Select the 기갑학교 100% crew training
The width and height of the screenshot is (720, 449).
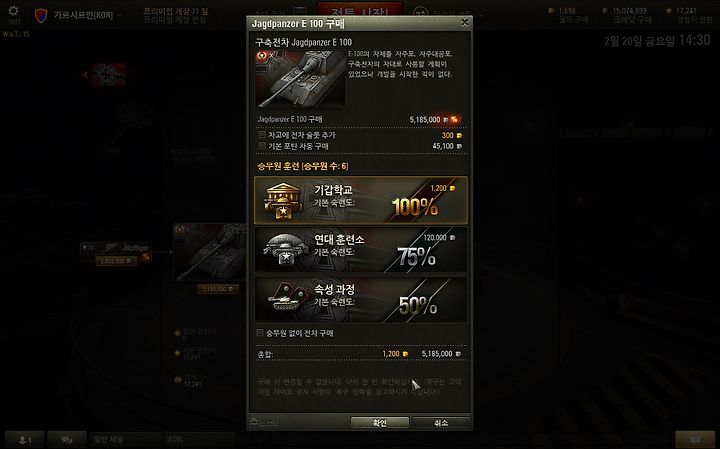pos(361,200)
